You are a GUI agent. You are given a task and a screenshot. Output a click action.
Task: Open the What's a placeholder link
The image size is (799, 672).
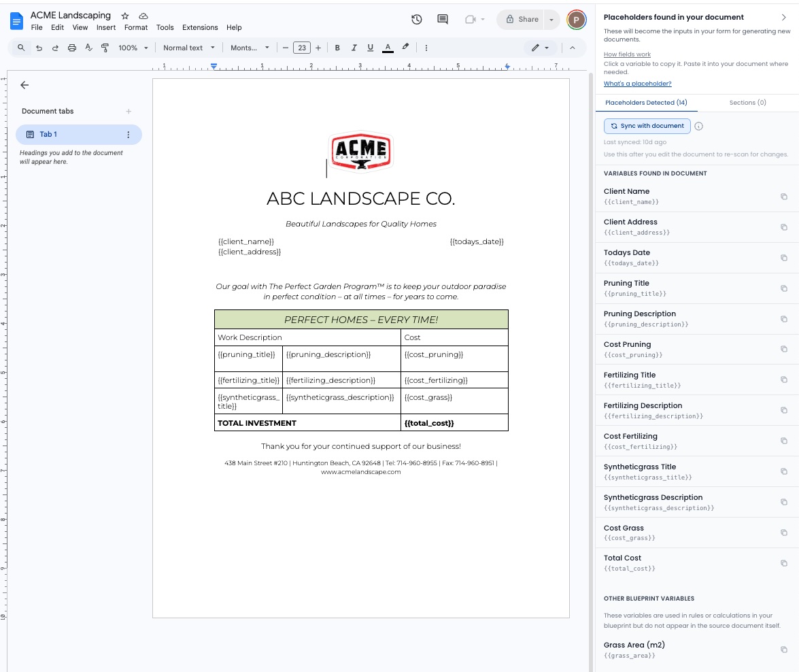tap(637, 84)
